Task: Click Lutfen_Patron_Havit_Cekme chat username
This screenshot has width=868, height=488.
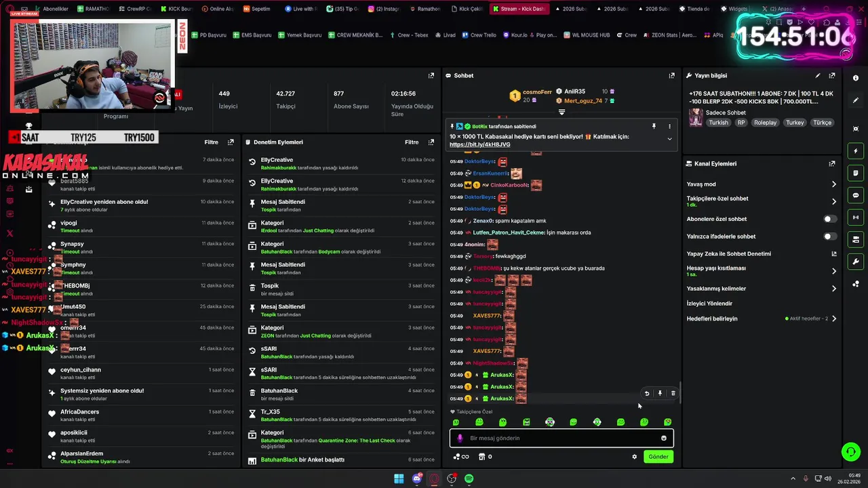Action: pos(509,232)
